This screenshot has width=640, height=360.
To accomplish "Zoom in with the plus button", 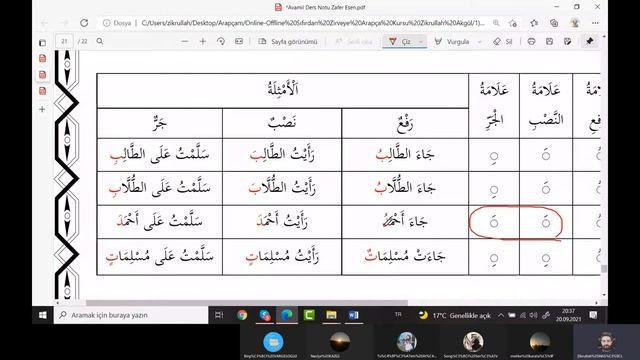I will click(x=203, y=42).
